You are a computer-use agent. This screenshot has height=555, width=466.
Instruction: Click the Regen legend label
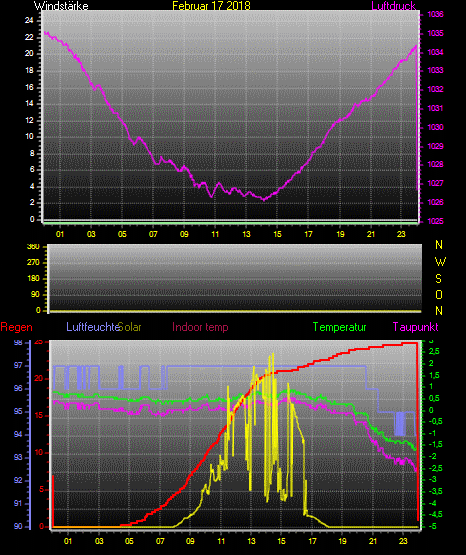click(16, 327)
